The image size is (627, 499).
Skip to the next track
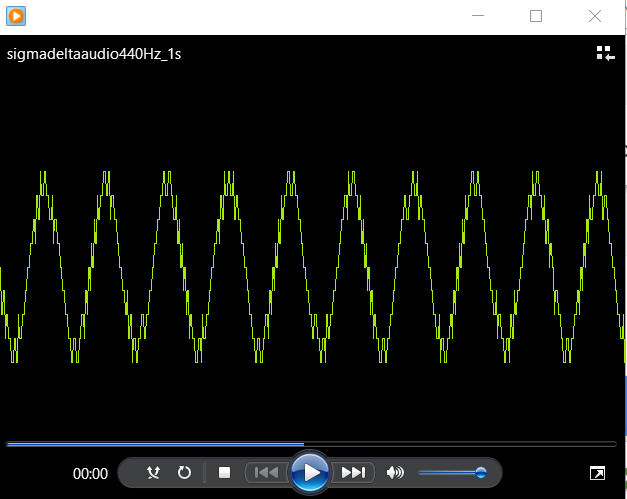point(353,473)
